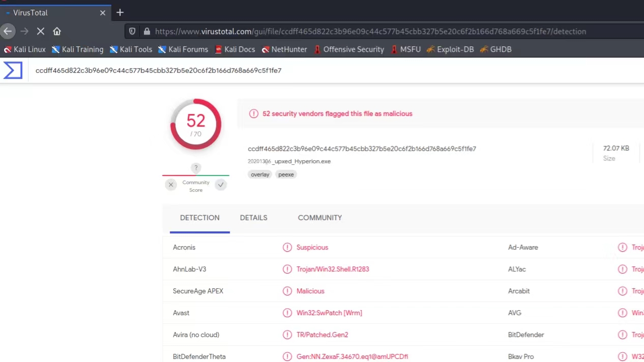Image resolution: width=644 pixels, height=362 pixels.
Task: Click warning icon beside Win32:SwPatch [Wrm]
Action: (287, 313)
